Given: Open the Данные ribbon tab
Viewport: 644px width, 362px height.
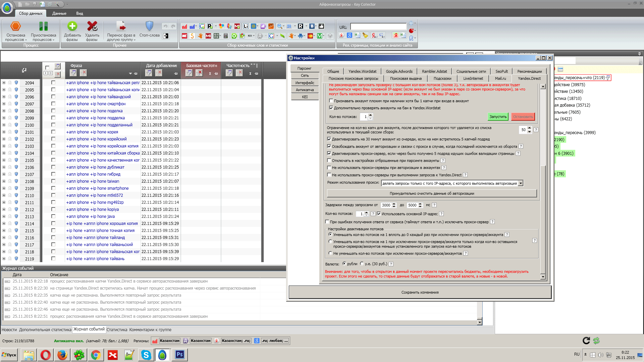Looking at the screenshot, I should (59, 13).
